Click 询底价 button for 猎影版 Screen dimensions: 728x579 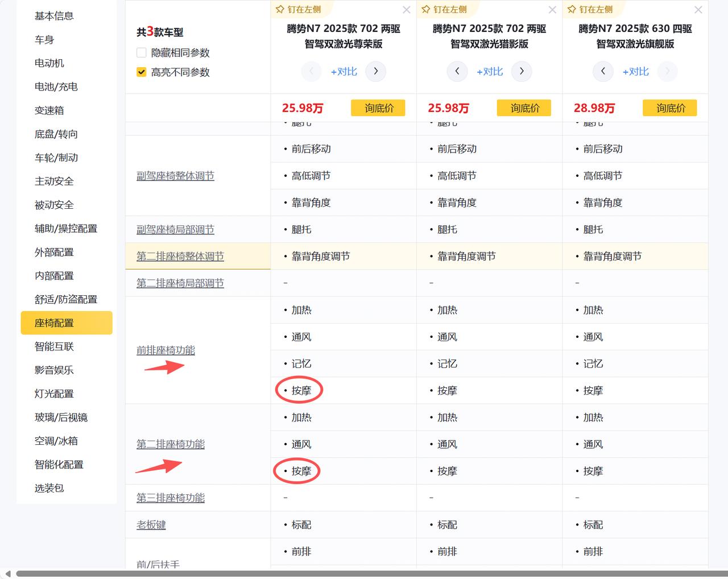[524, 108]
